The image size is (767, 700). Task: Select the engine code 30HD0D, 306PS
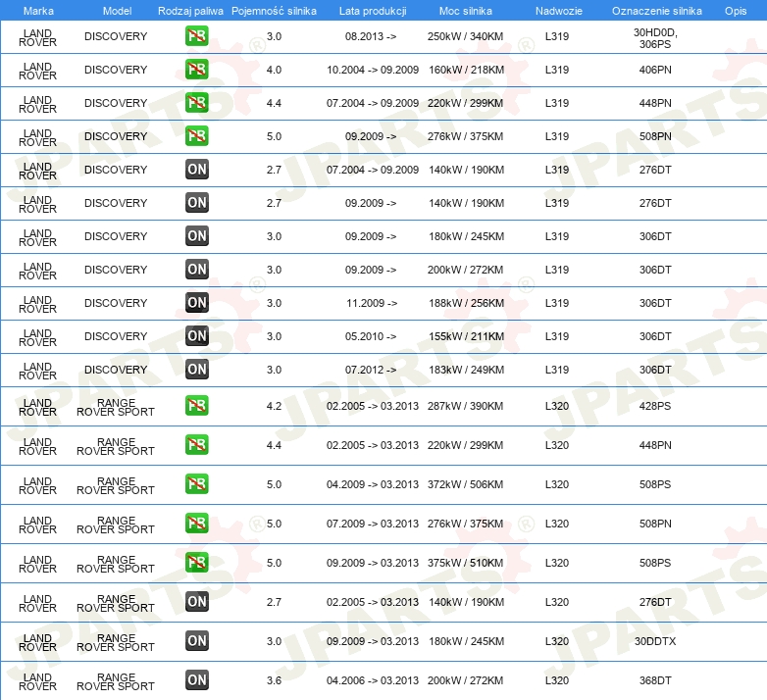[x=655, y=38]
